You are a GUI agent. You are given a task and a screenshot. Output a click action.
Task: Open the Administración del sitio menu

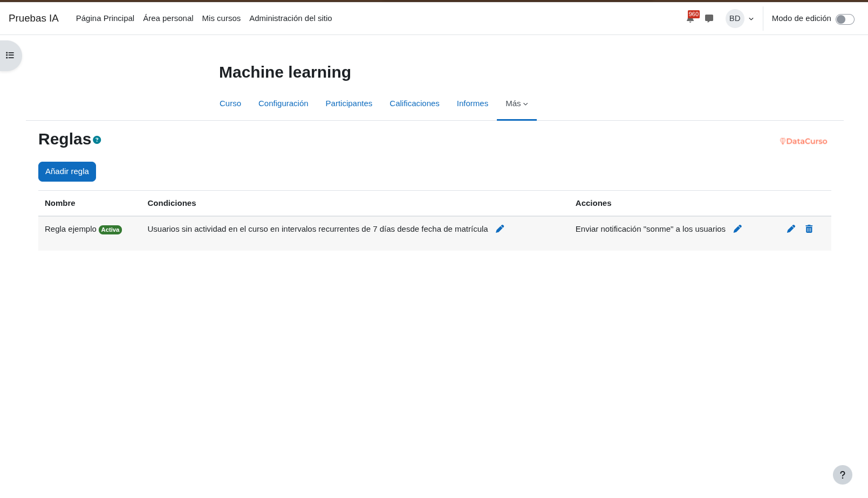click(290, 18)
